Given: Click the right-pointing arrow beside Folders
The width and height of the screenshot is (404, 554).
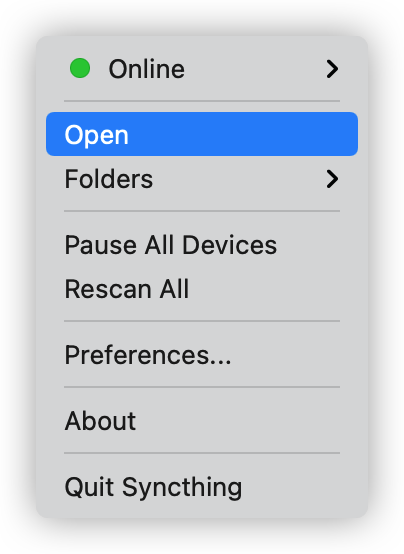Looking at the screenshot, I should (332, 179).
